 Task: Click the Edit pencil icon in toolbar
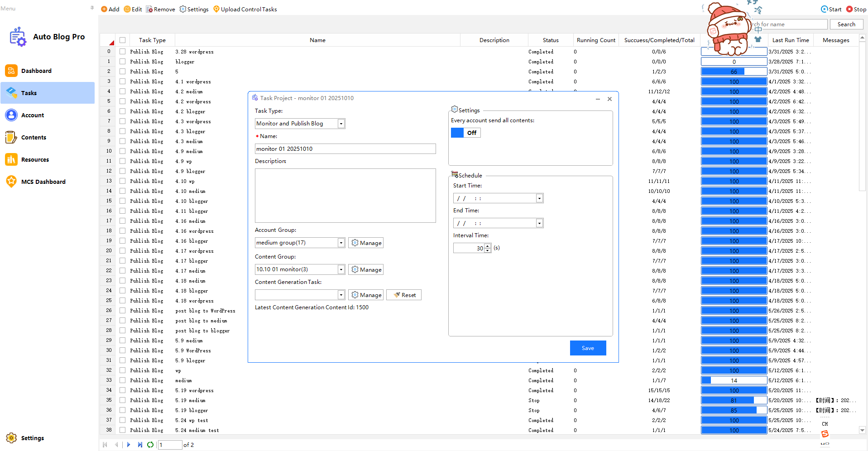[127, 9]
